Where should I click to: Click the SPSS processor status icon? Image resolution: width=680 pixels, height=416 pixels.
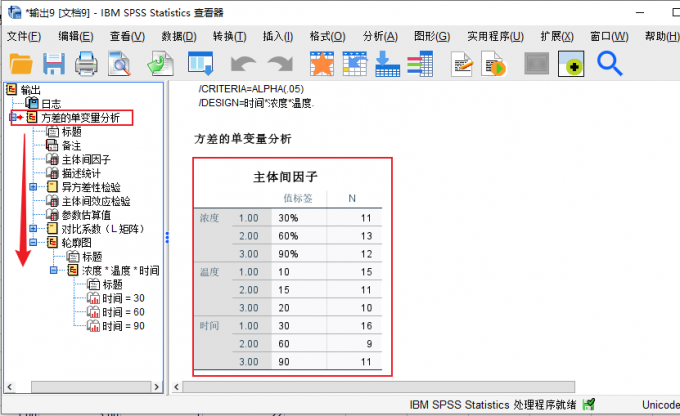(588, 405)
